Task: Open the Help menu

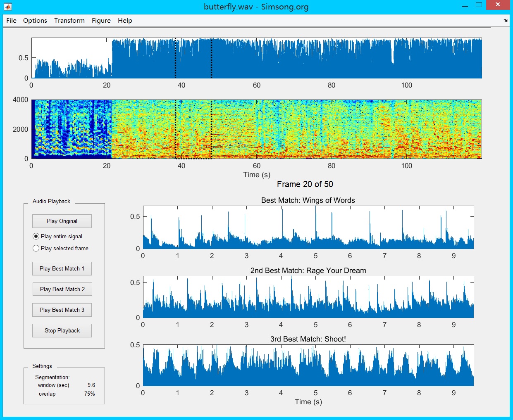Action: [125, 20]
